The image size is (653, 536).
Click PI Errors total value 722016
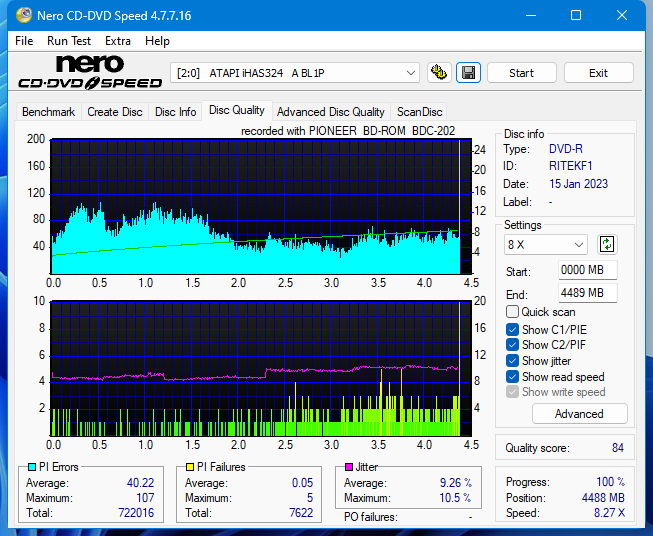click(136, 513)
